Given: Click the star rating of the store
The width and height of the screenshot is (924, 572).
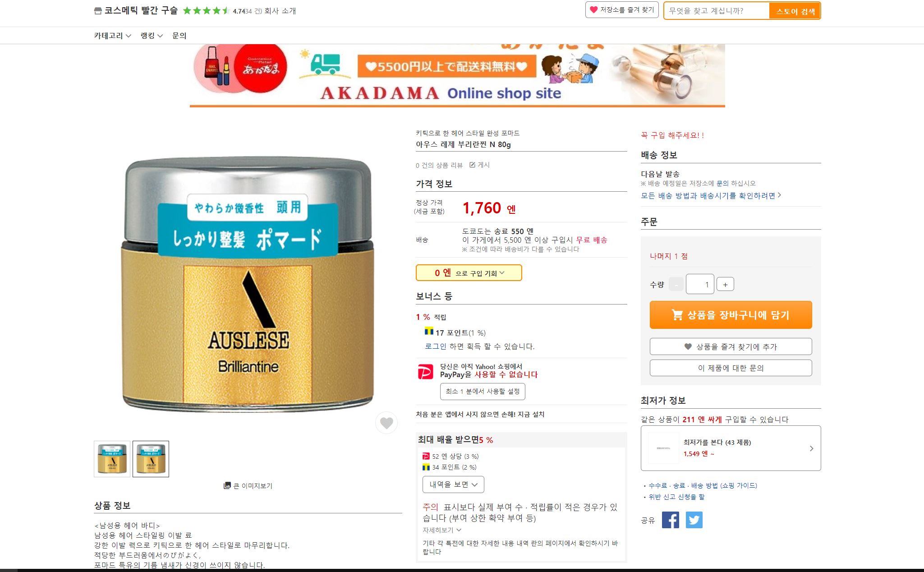Looking at the screenshot, I should point(207,11).
